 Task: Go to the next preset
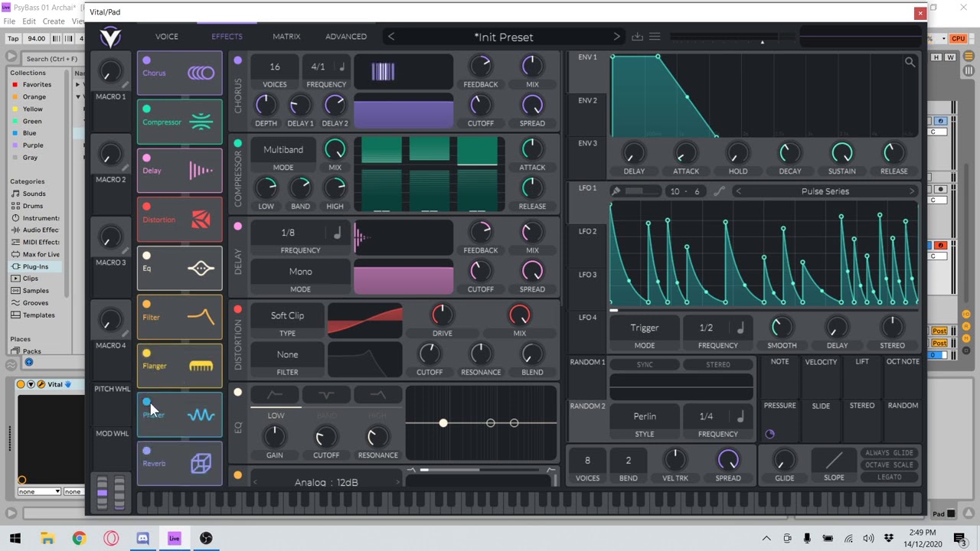[x=616, y=37]
